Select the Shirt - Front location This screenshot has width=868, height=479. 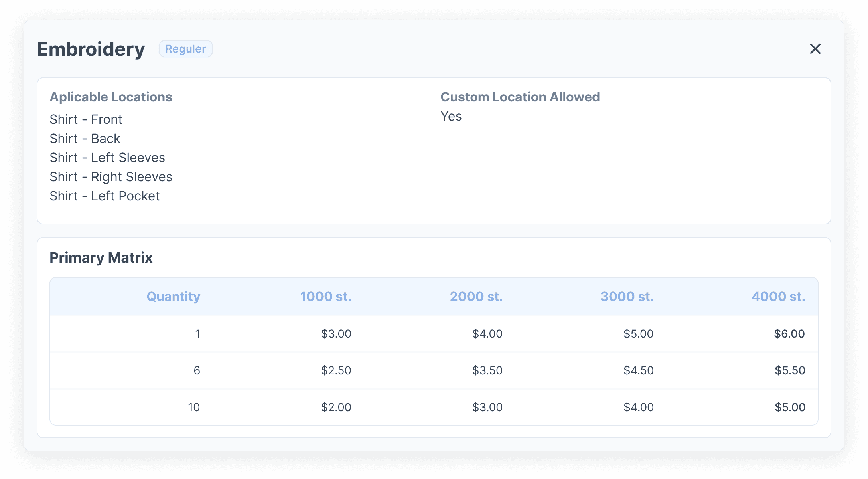pos(86,119)
